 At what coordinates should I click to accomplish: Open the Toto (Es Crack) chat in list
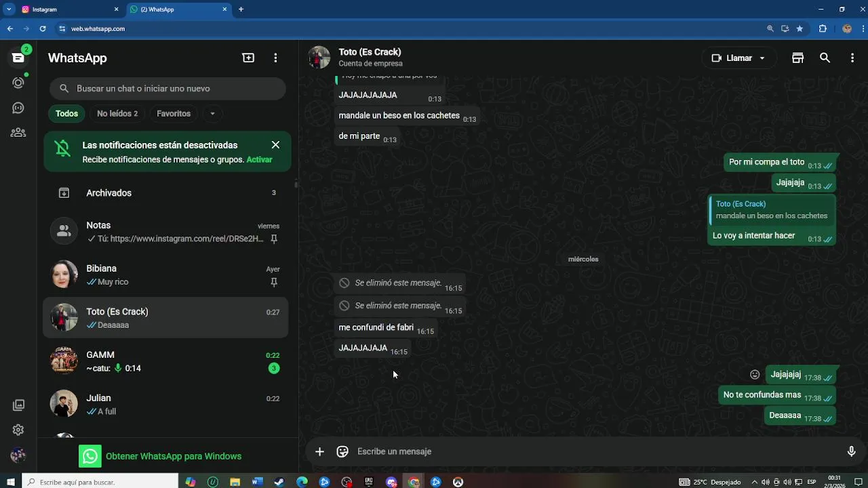click(165, 318)
